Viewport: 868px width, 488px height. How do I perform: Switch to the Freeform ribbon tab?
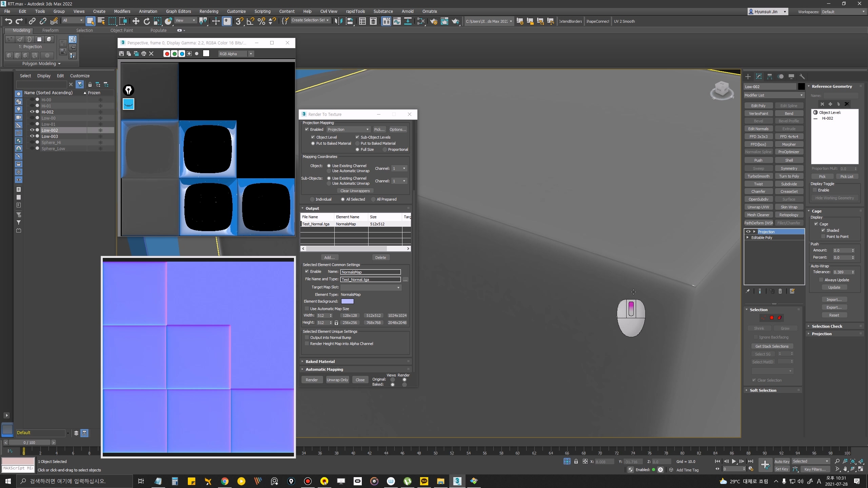[50, 30]
